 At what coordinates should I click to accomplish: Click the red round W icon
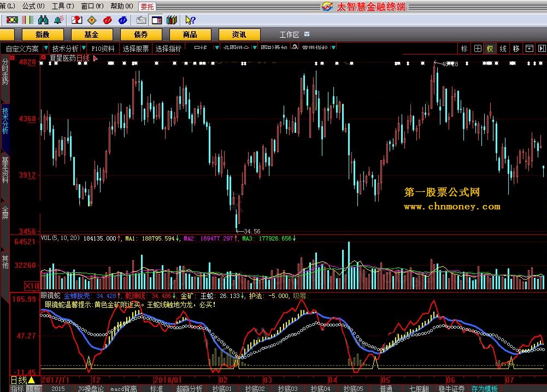(107, 20)
